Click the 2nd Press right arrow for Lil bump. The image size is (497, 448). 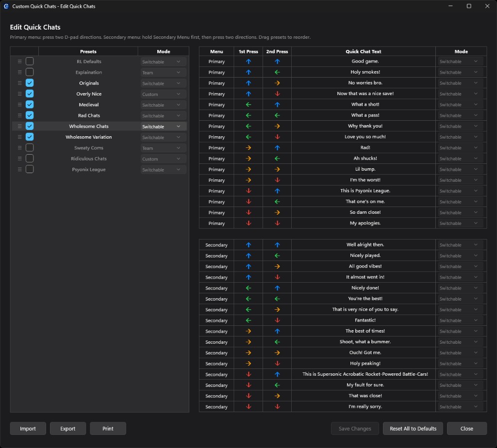[x=277, y=169]
